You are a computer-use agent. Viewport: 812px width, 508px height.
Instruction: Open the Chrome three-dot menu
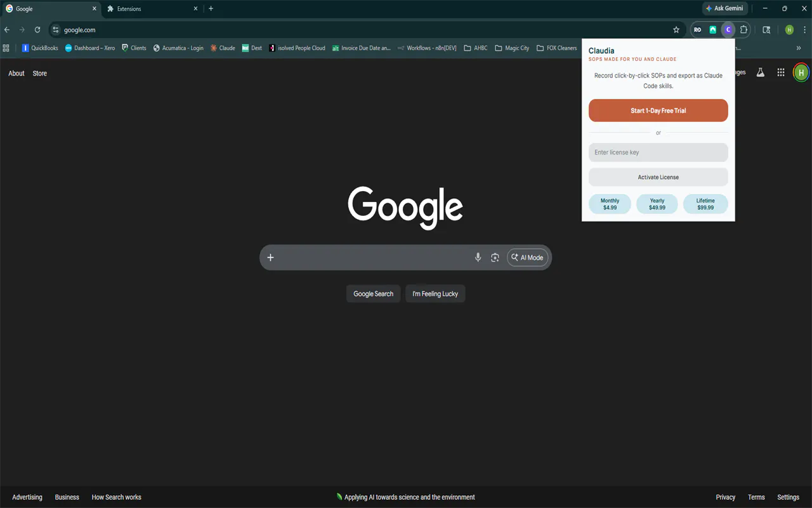804,30
